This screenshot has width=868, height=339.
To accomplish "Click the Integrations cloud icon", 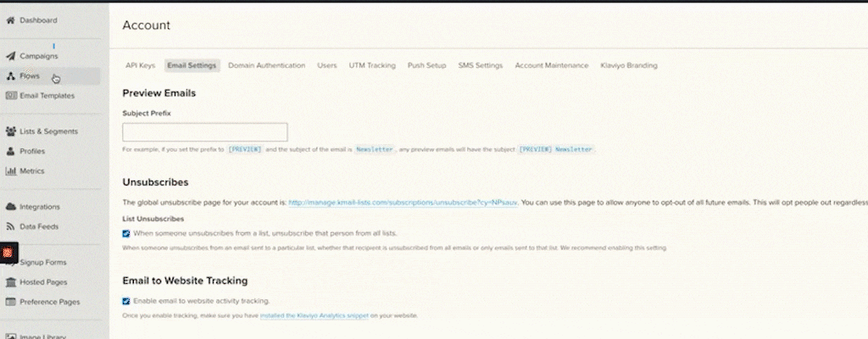I will [10, 207].
